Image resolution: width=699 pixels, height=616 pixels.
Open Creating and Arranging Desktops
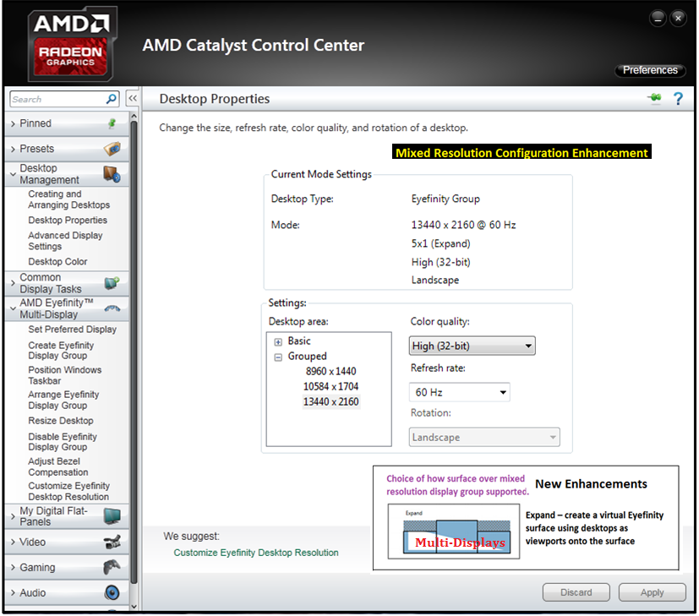point(68,199)
